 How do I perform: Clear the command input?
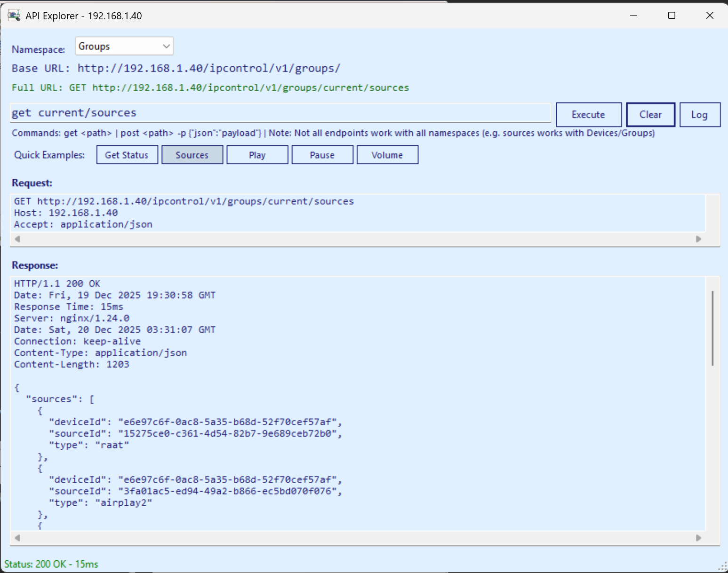[650, 114]
